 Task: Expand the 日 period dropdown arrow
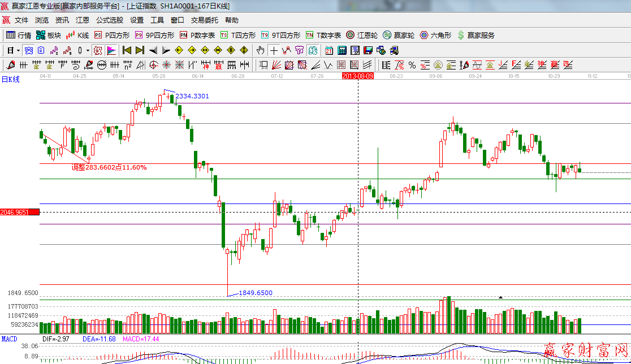(18, 50)
